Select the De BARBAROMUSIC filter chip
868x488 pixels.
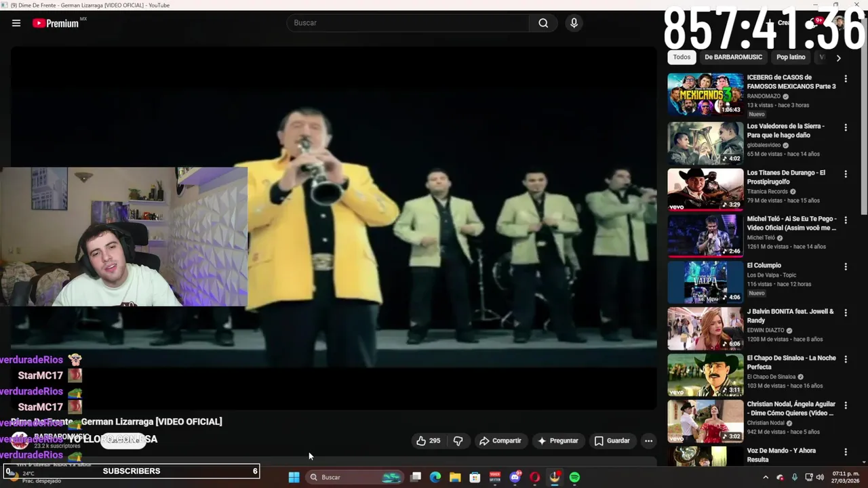733,58
